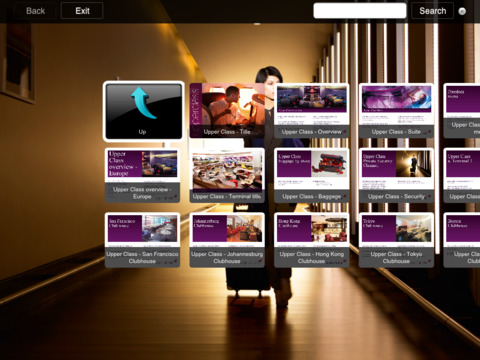The width and height of the screenshot is (480, 360).
Task: Click the Up arrow folder tile
Action: 143,111
